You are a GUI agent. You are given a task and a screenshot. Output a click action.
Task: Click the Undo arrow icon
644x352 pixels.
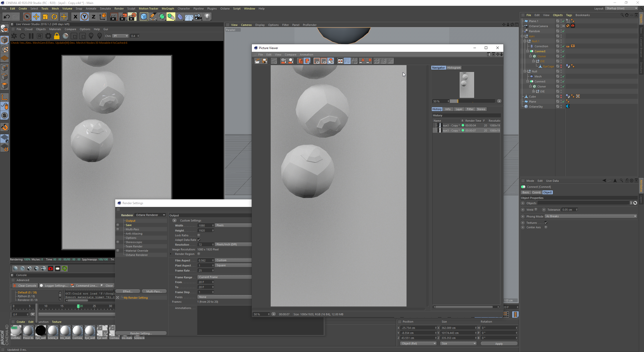7,17
